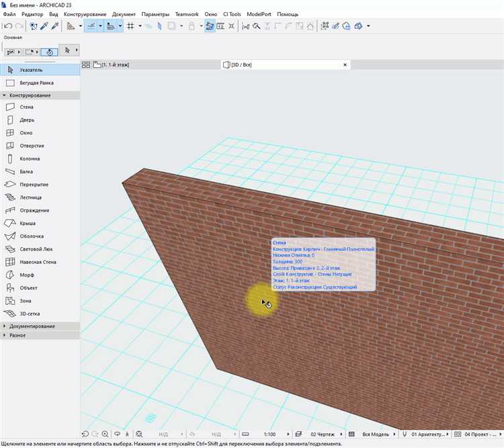Collapse the Конструирование section
This screenshot has height=448, width=504.
click(30, 95)
